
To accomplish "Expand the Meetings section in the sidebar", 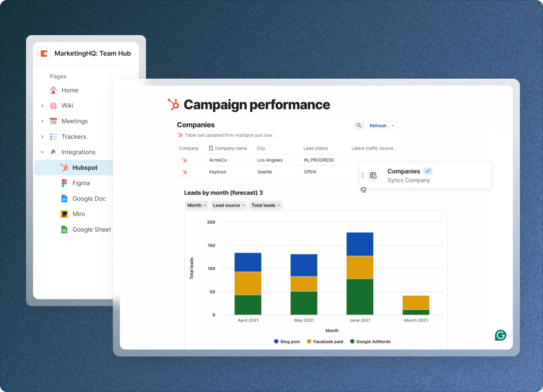I will point(42,121).
